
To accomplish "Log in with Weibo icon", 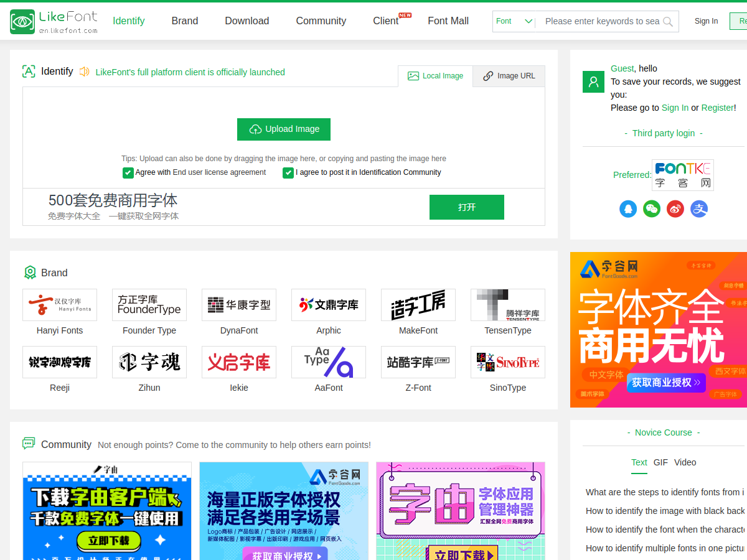I will pyautogui.click(x=675, y=208).
